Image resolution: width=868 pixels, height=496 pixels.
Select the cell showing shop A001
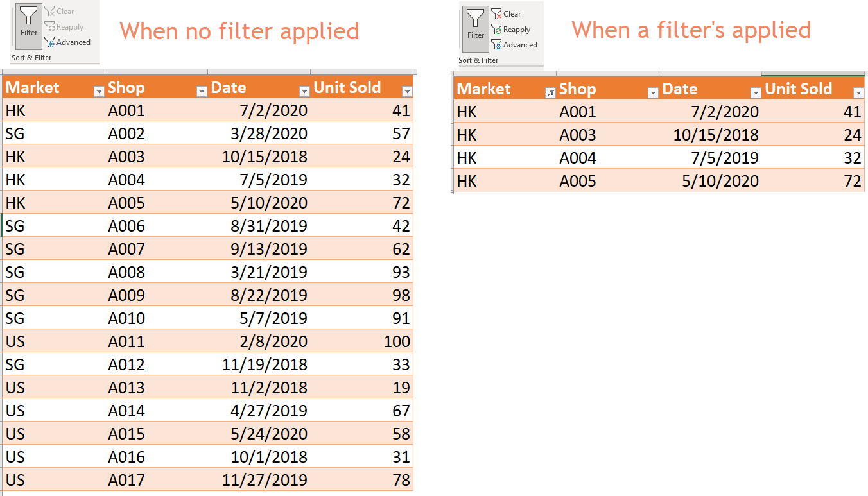tap(127, 110)
